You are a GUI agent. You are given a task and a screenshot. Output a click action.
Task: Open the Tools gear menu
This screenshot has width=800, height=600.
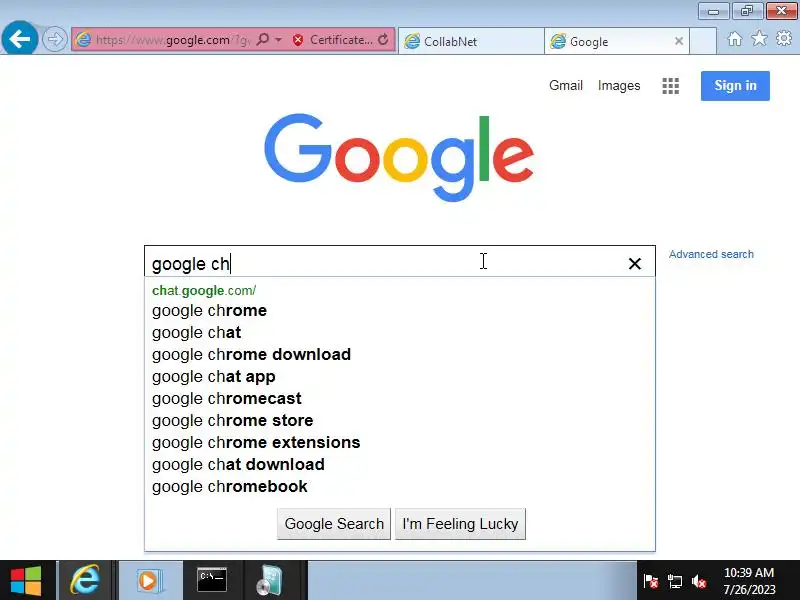tap(784, 38)
